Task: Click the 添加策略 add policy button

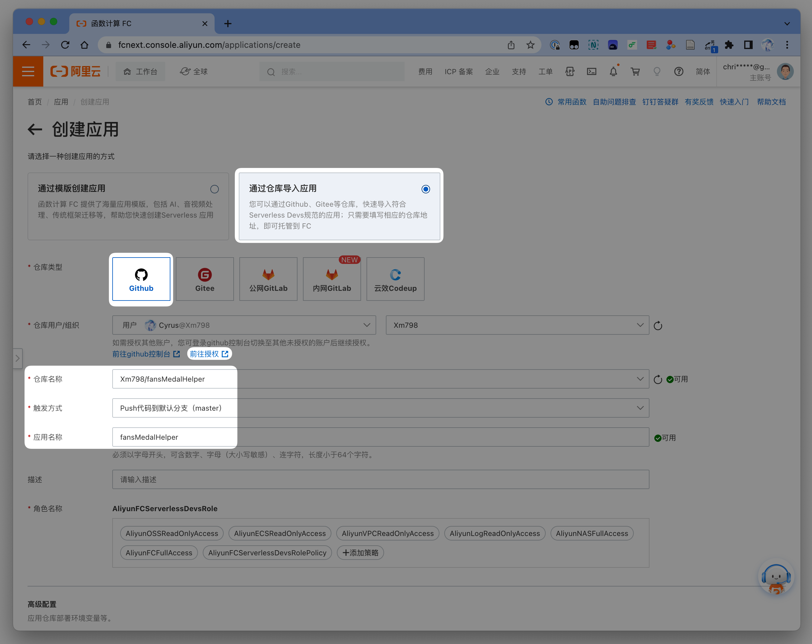Action: [360, 553]
